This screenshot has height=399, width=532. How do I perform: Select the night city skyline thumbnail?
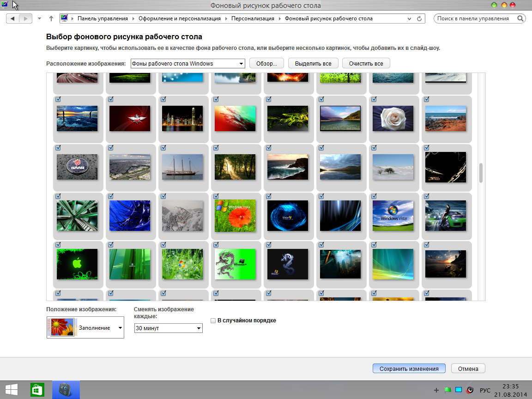click(182, 118)
